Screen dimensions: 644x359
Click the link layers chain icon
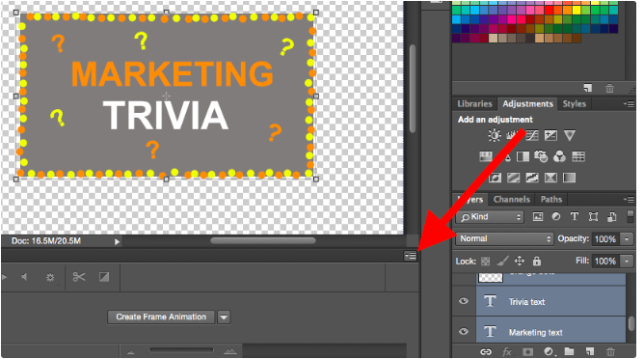click(486, 351)
